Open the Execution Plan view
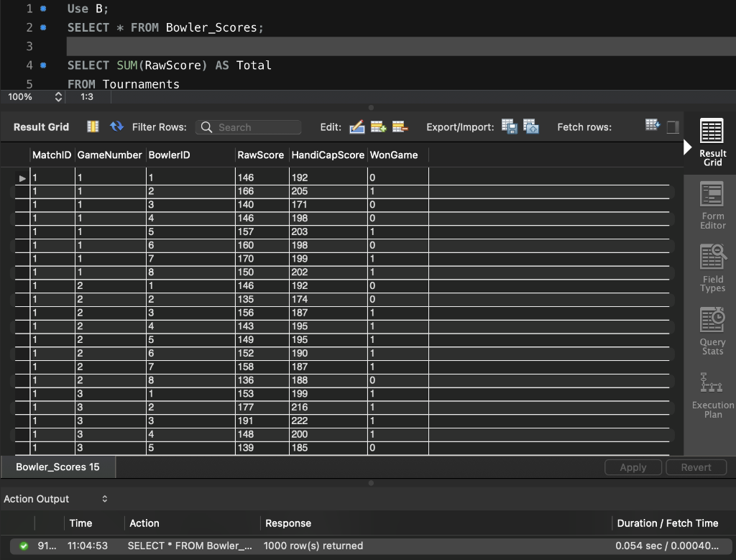The height and width of the screenshot is (560, 736). [712, 394]
